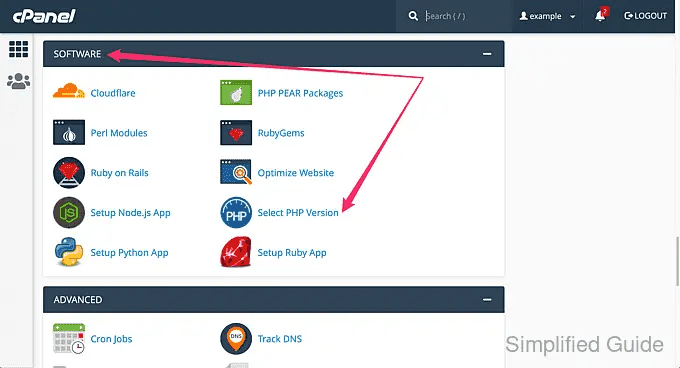680x368 pixels.
Task: Open the example user dropdown
Action: coord(547,16)
